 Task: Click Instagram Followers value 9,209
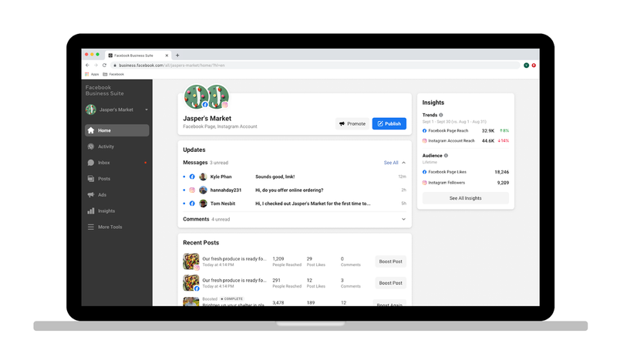tap(503, 183)
